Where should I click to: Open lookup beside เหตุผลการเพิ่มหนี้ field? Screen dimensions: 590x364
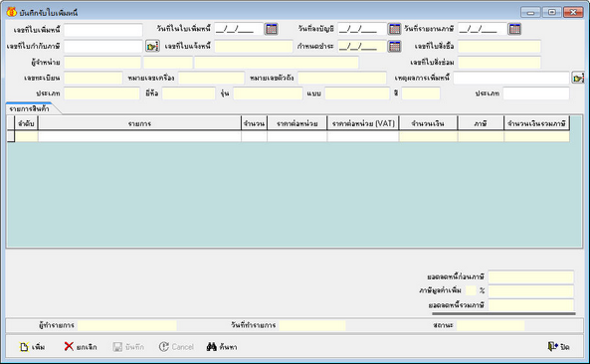point(578,78)
